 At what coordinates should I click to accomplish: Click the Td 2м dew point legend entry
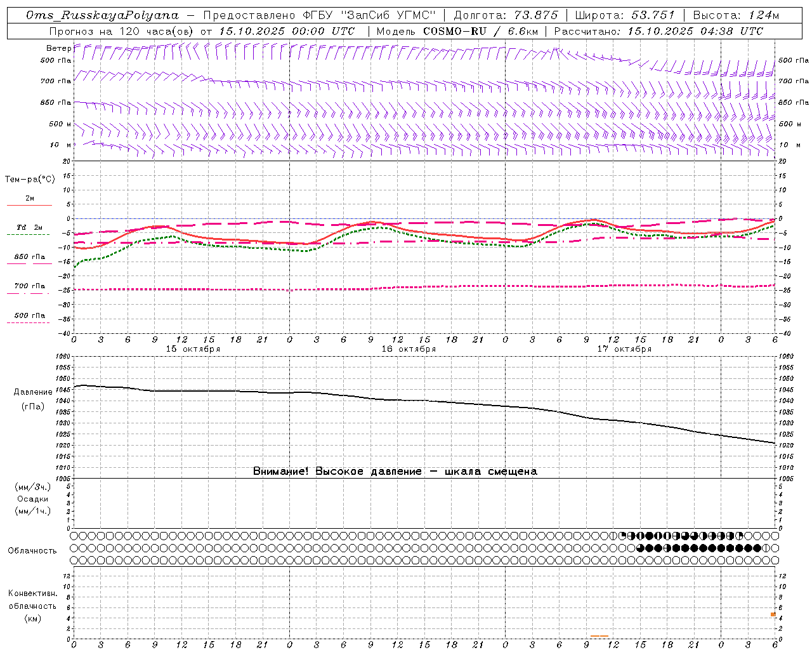30,227
